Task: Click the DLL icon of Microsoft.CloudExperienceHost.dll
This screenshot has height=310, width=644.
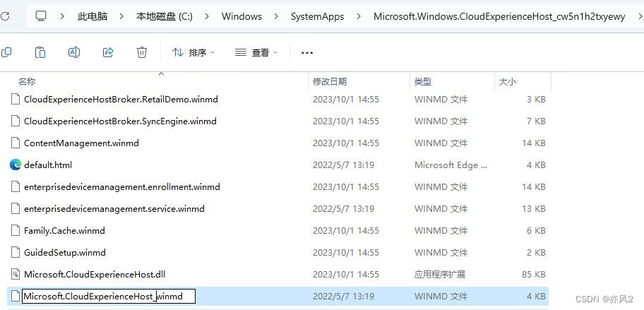Action: click(16, 274)
